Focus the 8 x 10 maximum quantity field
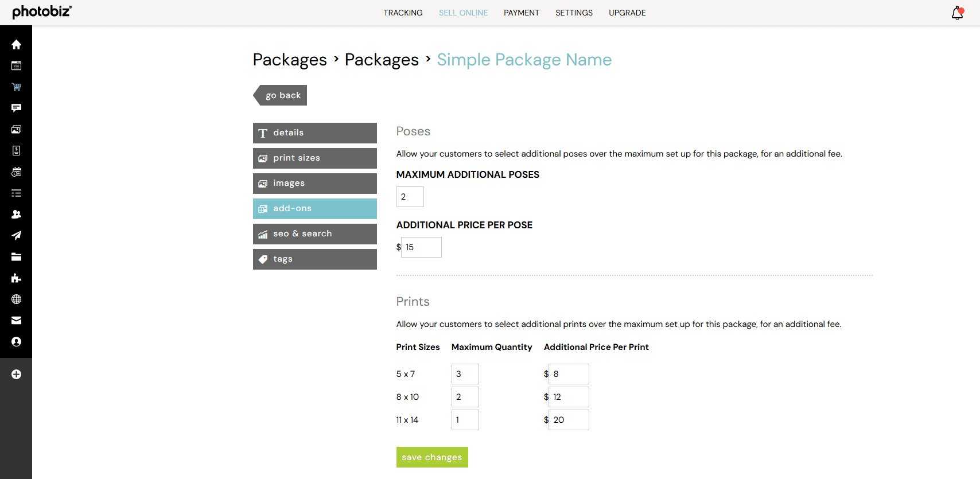The height and width of the screenshot is (479, 980). tap(465, 397)
